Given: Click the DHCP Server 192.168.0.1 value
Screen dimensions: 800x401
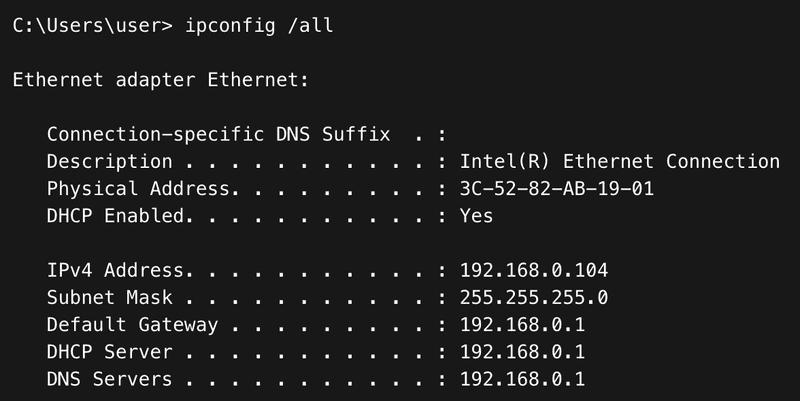Looking at the screenshot, I should [522, 352].
